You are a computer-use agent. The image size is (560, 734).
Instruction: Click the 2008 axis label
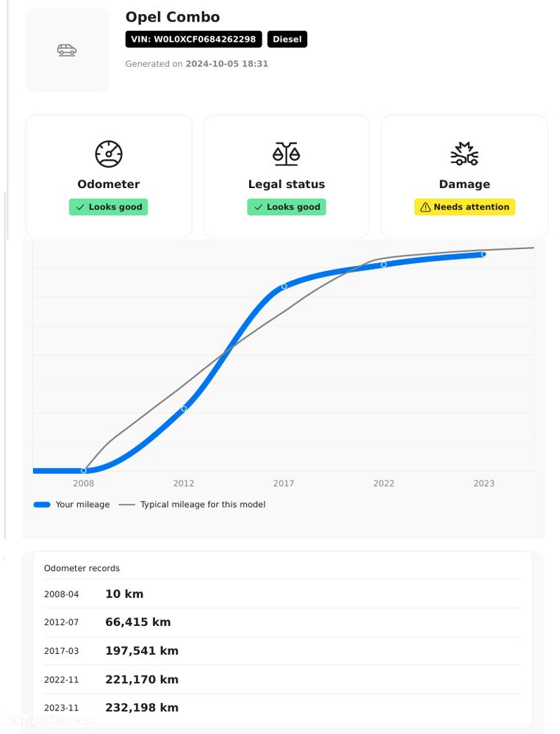pyautogui.click(x=83, y=483)
